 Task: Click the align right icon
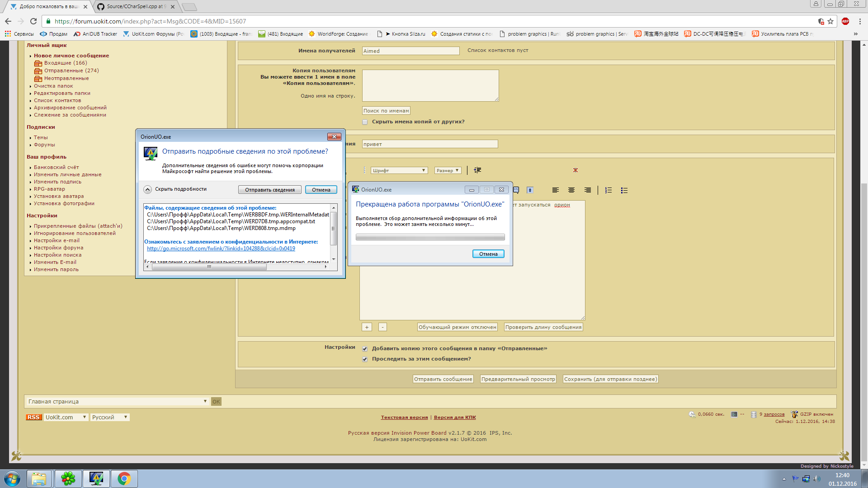[x=587, y=190]
